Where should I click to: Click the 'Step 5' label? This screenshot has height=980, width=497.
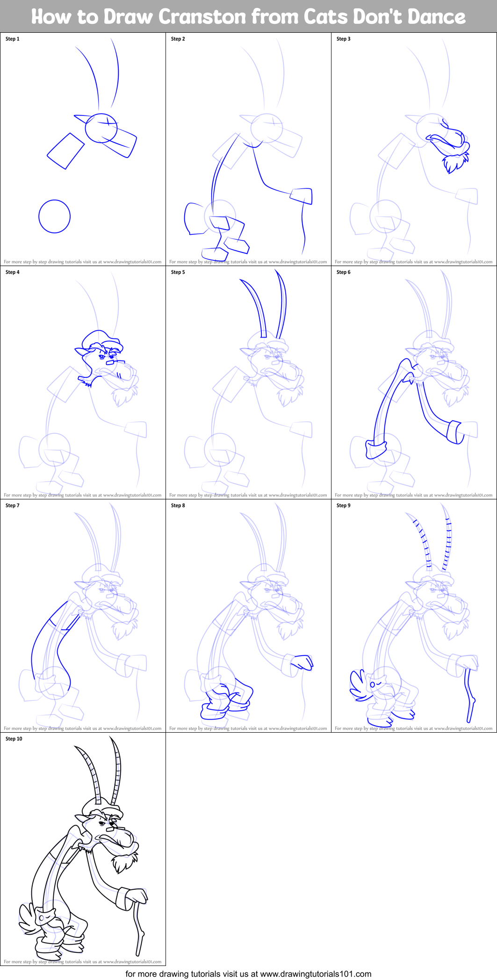[178, 272]
